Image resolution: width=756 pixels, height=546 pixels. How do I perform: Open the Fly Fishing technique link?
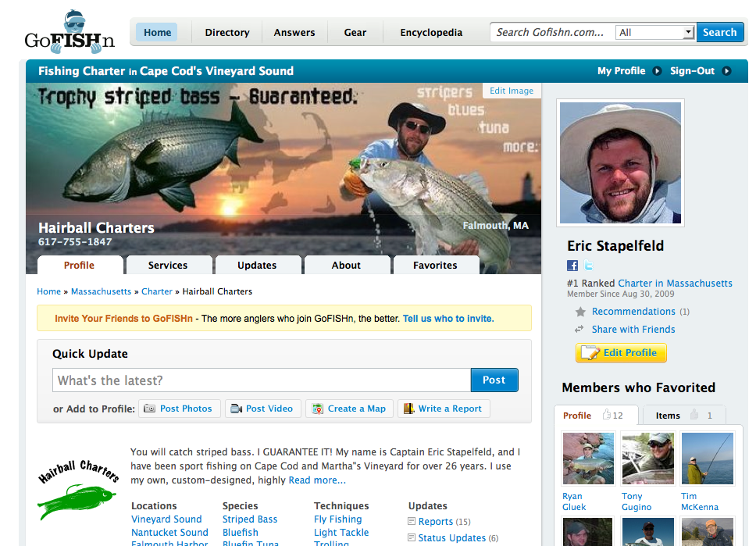[x=337, y=519]
